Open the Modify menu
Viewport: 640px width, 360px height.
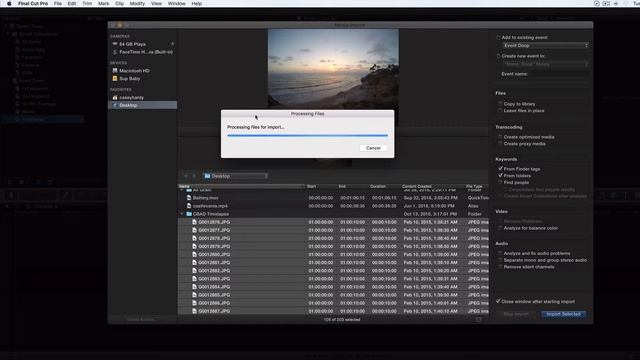point(137,3)
